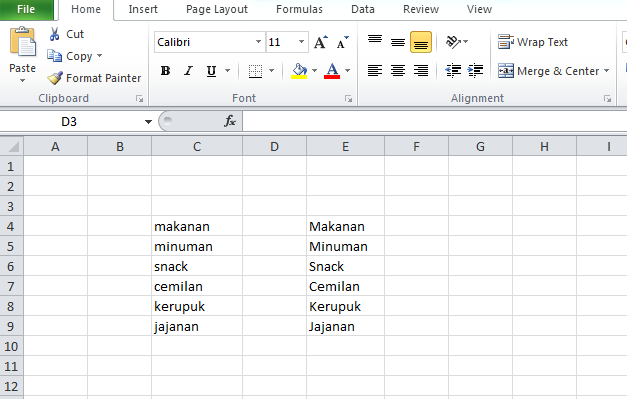Select column E header

pos(345,146)
